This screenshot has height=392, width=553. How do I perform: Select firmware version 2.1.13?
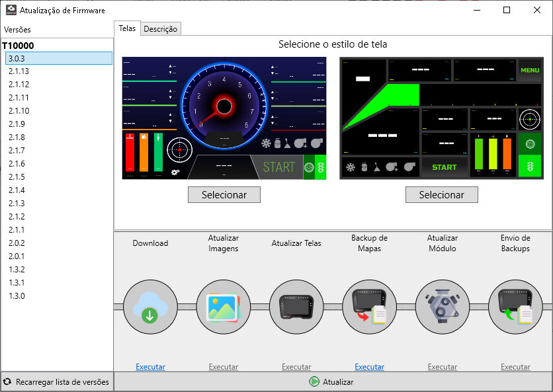(19, 71)
